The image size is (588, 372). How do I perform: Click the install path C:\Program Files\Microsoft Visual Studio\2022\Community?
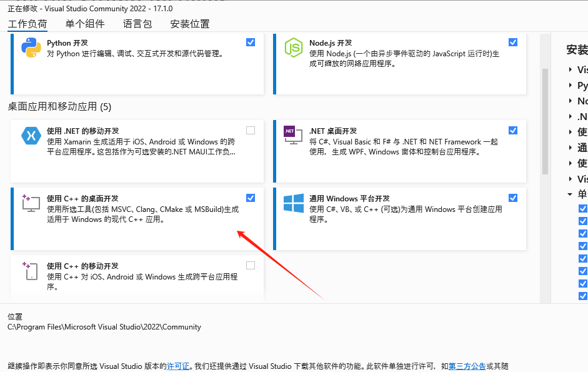[x=104, y=327]
